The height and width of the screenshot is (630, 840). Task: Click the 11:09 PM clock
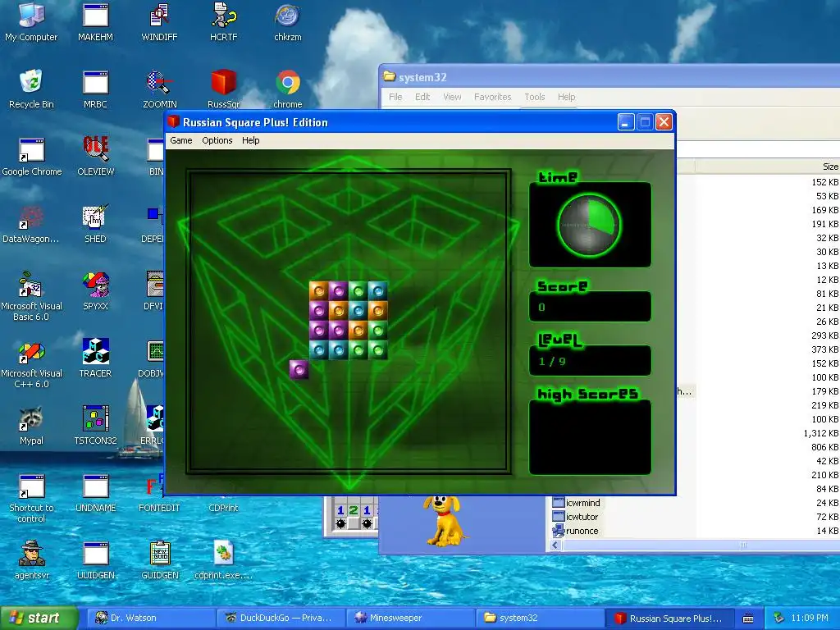point(809,618)
